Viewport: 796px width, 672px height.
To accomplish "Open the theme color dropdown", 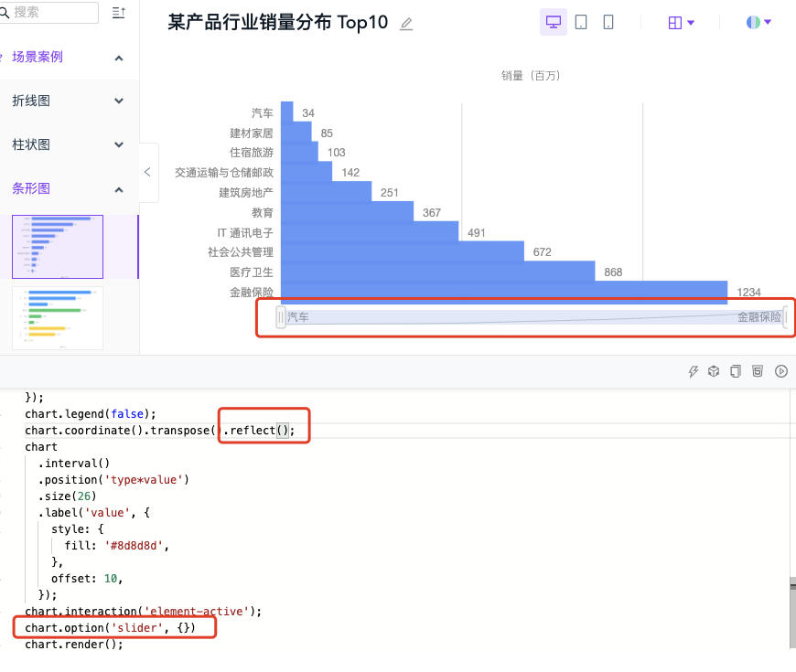I will pyautogui.click(x=758, y=22).
